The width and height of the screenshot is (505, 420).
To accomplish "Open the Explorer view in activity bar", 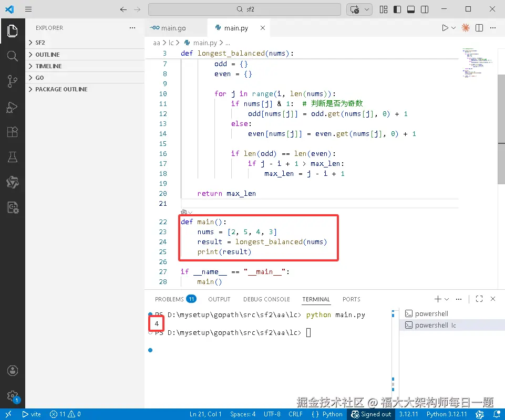I will [x=12, y=30].
